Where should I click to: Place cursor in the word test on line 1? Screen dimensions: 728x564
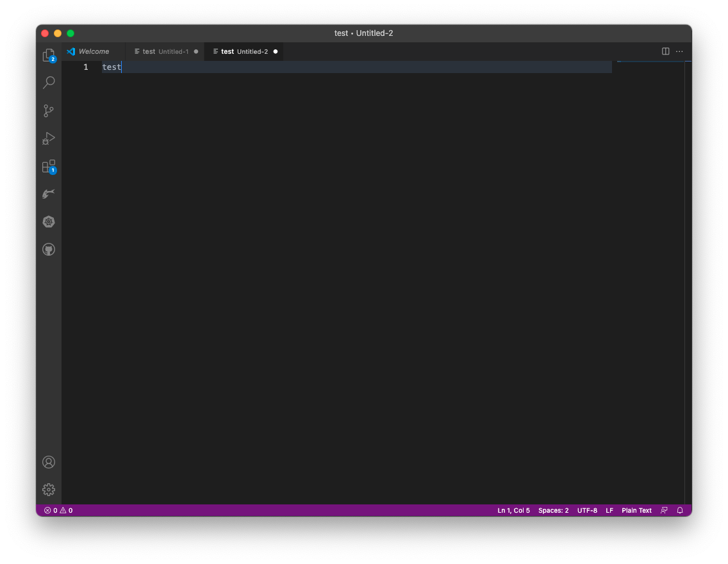coord(112,67)
